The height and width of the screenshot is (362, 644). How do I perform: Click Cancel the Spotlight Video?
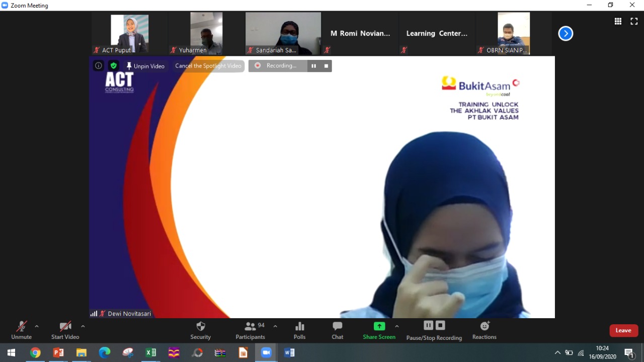208,66
